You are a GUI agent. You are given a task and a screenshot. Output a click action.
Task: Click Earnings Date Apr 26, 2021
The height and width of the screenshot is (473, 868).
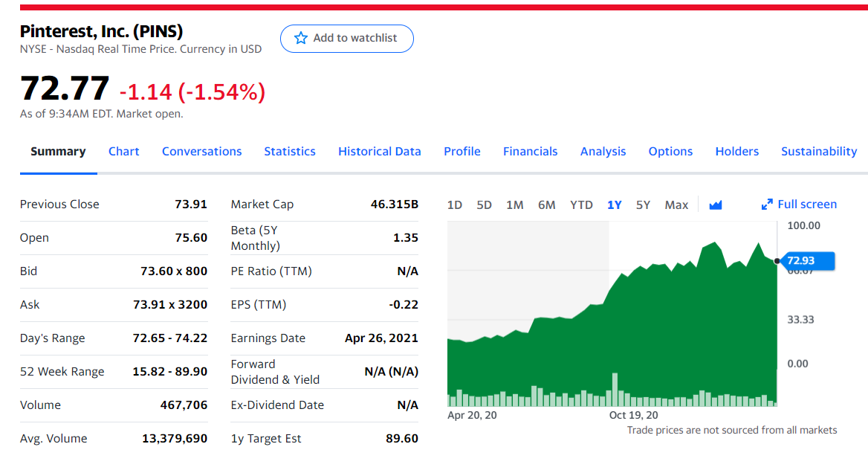[x=381, y=338]
